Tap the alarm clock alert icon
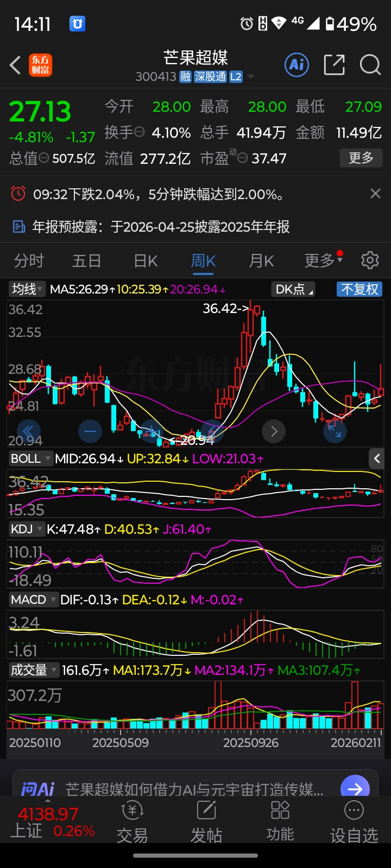The image size is (391, 868). pos(18,194)
